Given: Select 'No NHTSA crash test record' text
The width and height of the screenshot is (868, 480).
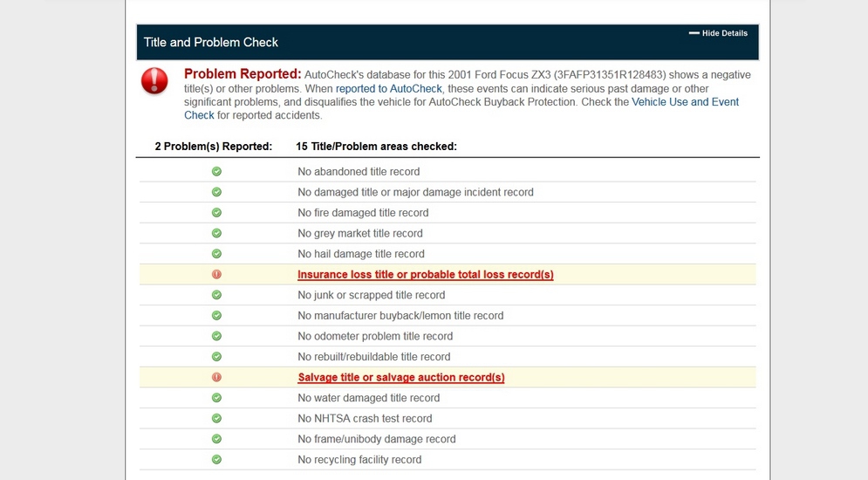Looking at the screenshot, I should 365,419.
